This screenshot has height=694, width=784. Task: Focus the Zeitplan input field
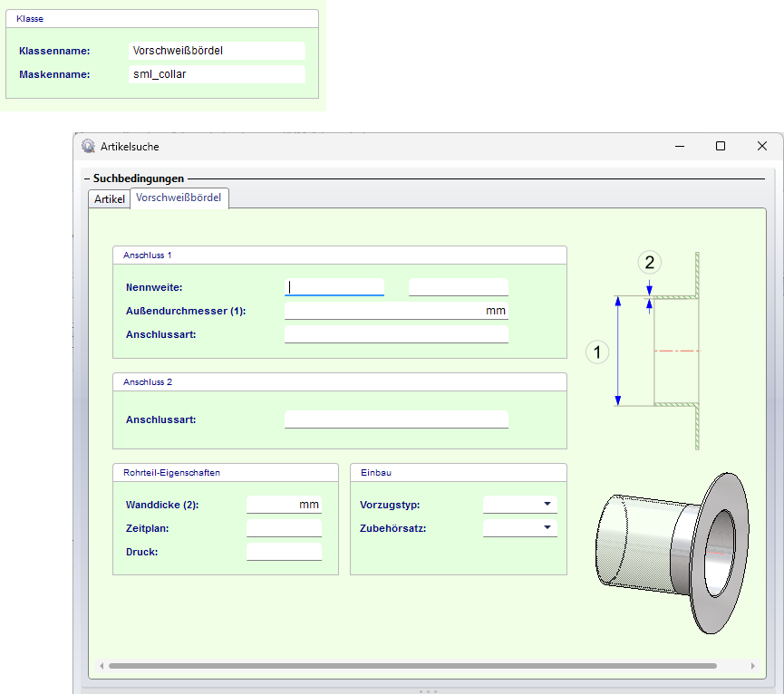(x=283, y=528)
